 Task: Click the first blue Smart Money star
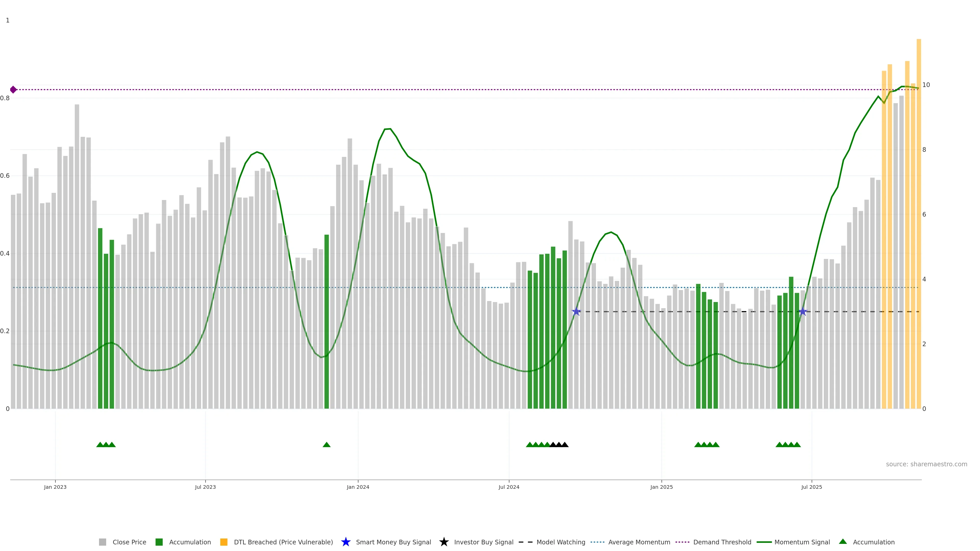pos(576,312)
